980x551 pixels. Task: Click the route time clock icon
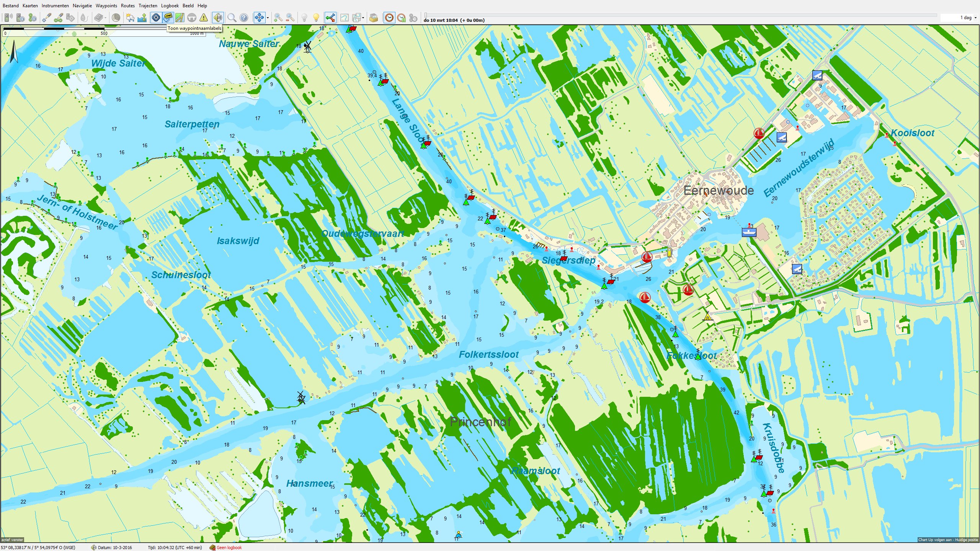coord(413,18)
